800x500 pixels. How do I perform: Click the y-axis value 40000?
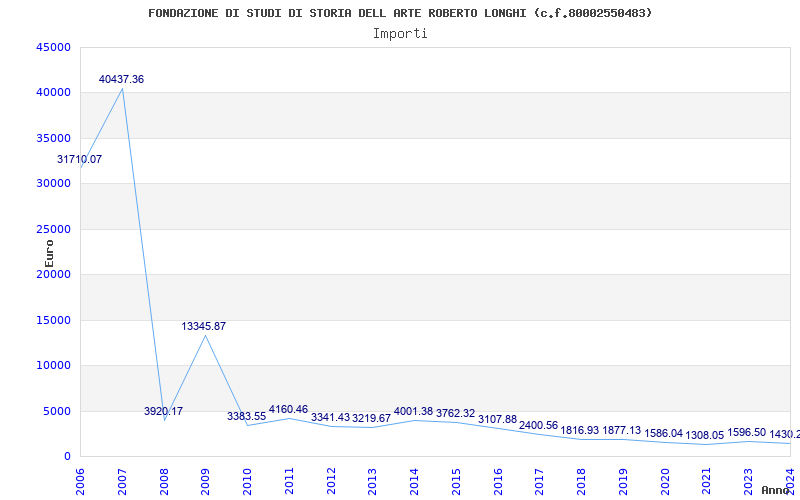pos(54,93)
